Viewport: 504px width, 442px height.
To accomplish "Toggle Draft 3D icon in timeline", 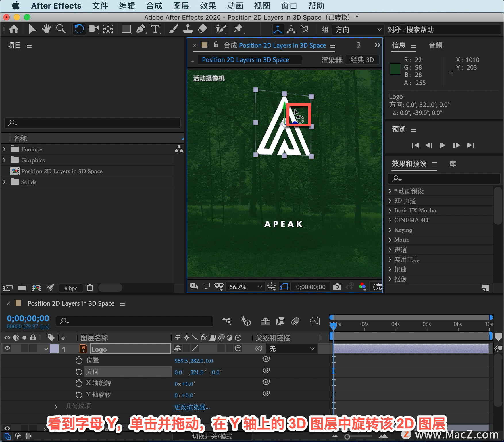I will (x=246, y=321).
